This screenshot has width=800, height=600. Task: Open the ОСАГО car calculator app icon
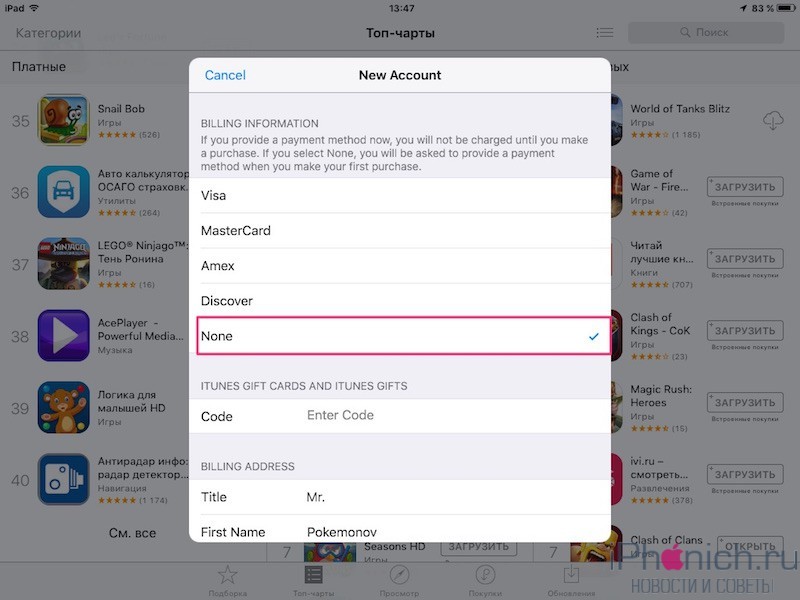coord(63,192)
